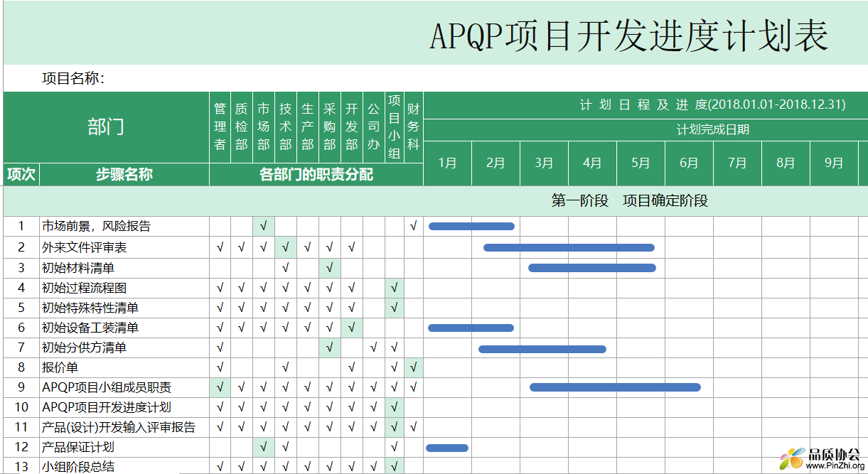Click the highlighted 技术部 check in row 2

point(286,247)
